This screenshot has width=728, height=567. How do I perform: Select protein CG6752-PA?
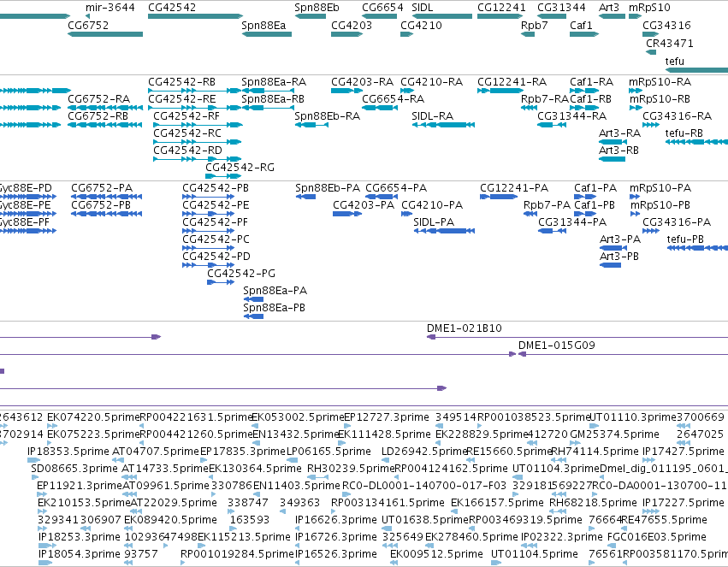coord(106,197)
